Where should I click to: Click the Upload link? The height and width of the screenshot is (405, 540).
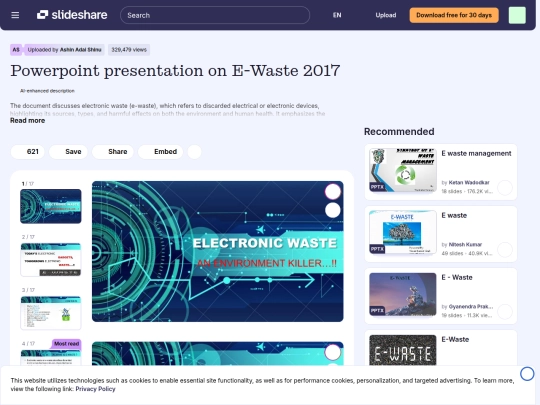[x=386, y=15]
